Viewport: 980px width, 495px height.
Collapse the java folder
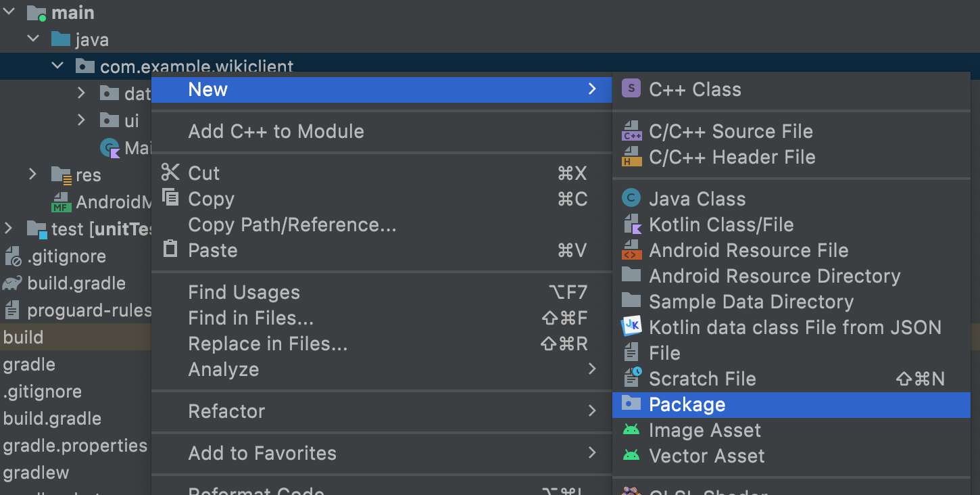pyautogui.click(x=33, y=39)
